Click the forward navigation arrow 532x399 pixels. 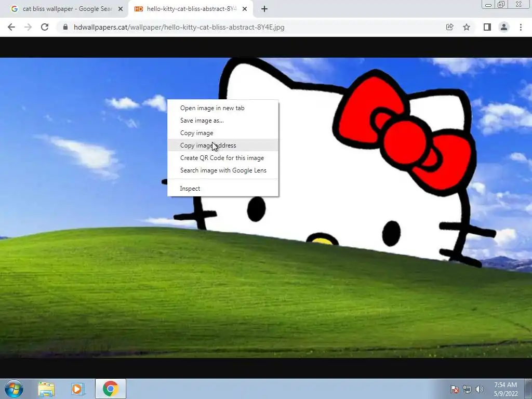click(28, 27)
